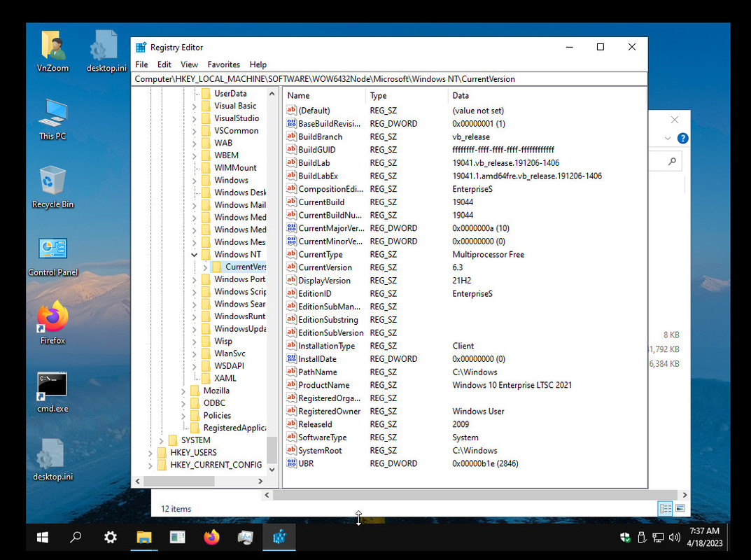Click the network tray icon
Viewport: 751px width, 560px height.
(658, 538)
